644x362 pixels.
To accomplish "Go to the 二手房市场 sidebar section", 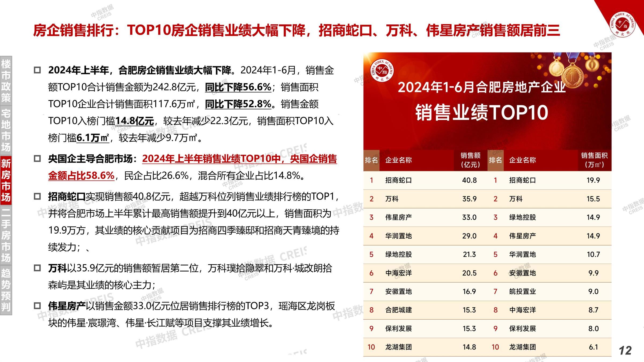I will [x=6, y=235].
